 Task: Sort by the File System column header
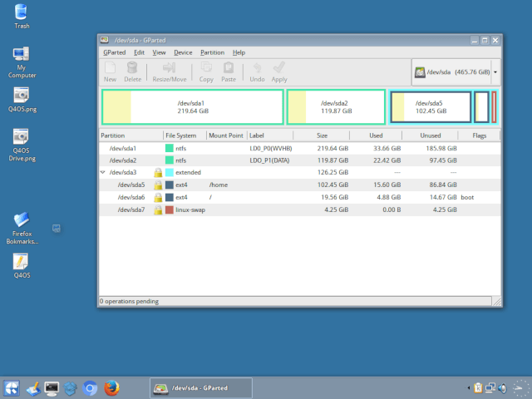coord(181,135)
